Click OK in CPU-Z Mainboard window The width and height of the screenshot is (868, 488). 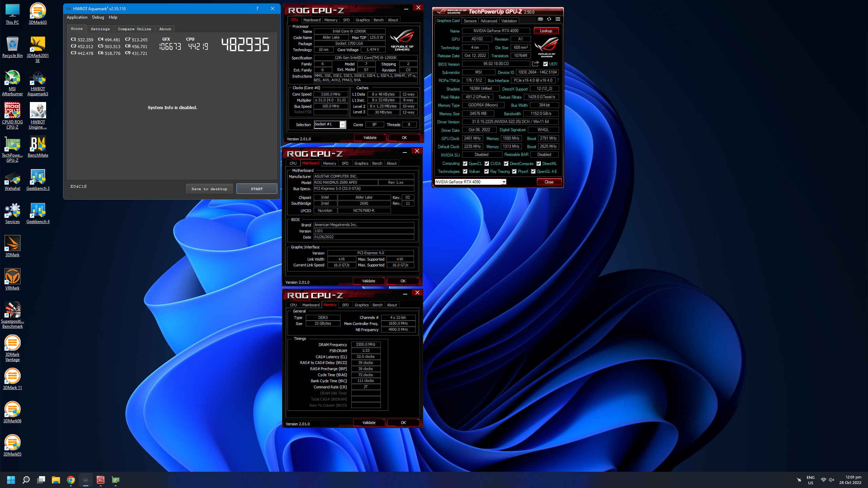pos(403,281)
